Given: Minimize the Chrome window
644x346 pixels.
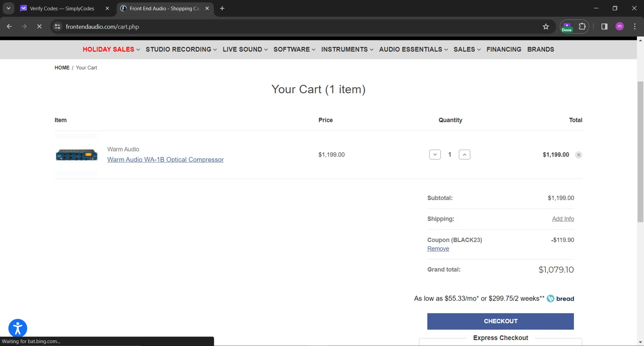Looking at the screenshot, I should click(x=596, y=8).
